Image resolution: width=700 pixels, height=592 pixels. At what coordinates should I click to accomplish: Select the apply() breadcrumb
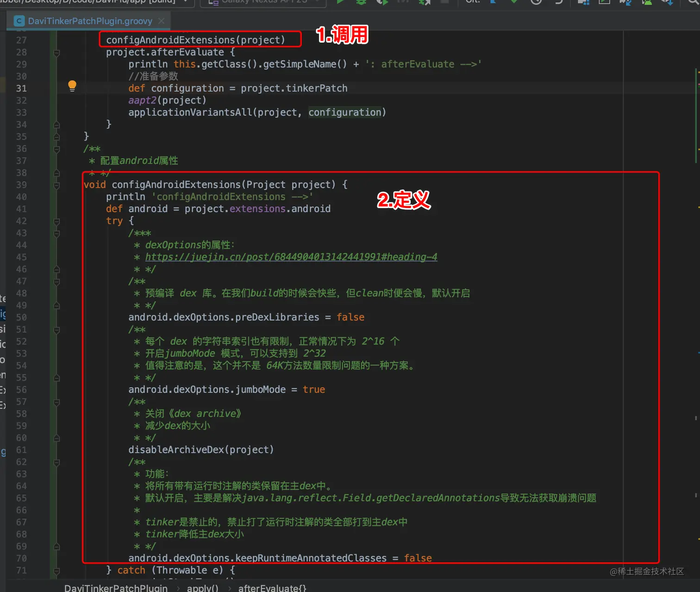click(202, 587)
